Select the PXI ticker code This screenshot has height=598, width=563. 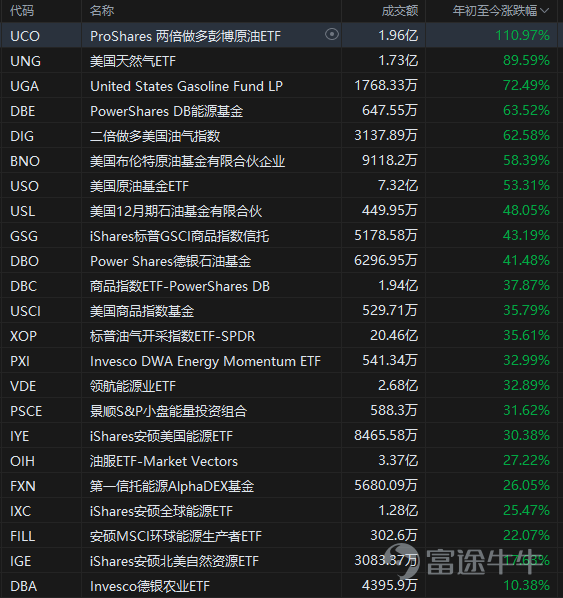(20, 361)
